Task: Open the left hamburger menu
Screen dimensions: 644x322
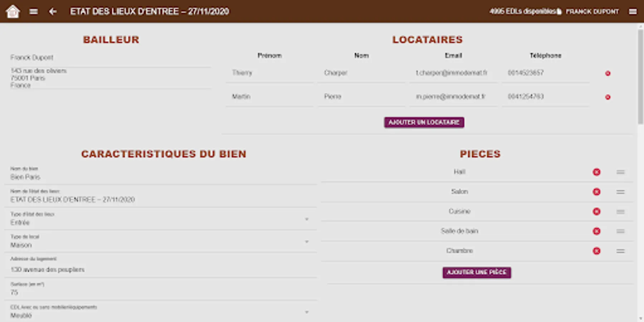Action: (33, 11)
